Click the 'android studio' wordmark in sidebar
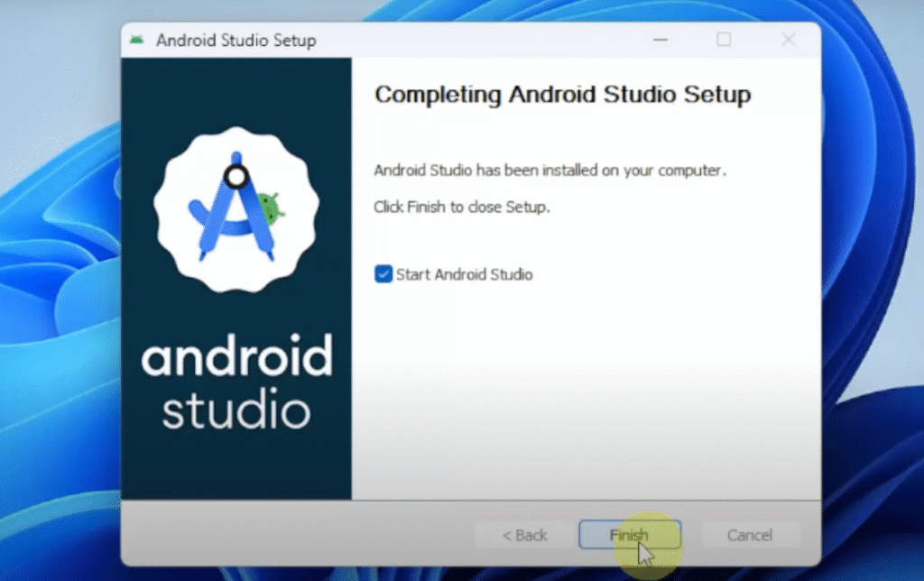 [236, 382]
